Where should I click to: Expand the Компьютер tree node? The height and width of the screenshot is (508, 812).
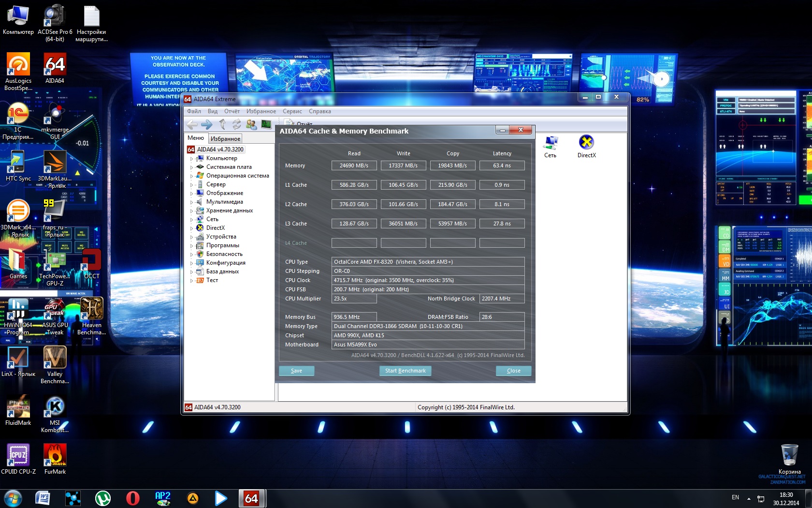tap(191, 159)
